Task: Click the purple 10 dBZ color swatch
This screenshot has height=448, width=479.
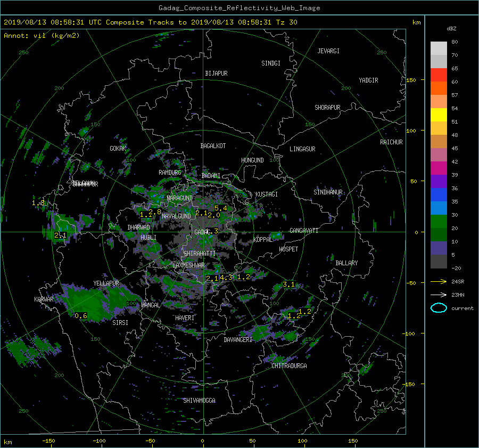Action: [439, 248]
